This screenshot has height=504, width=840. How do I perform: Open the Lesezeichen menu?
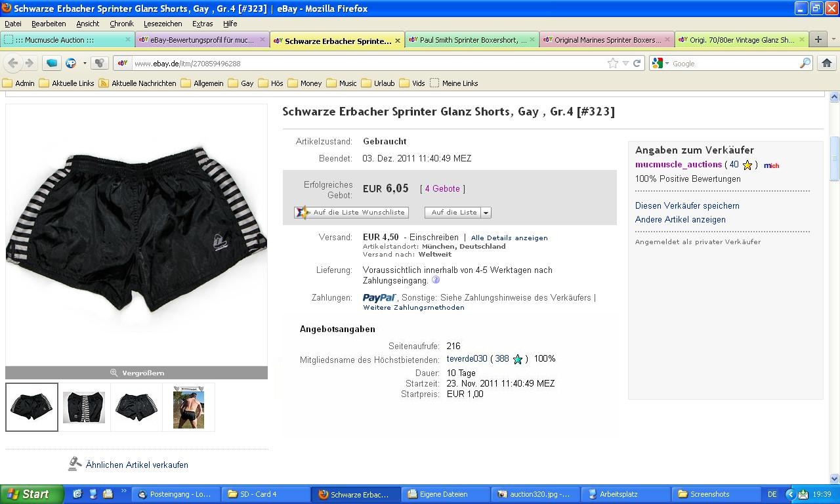pos(163,24)
